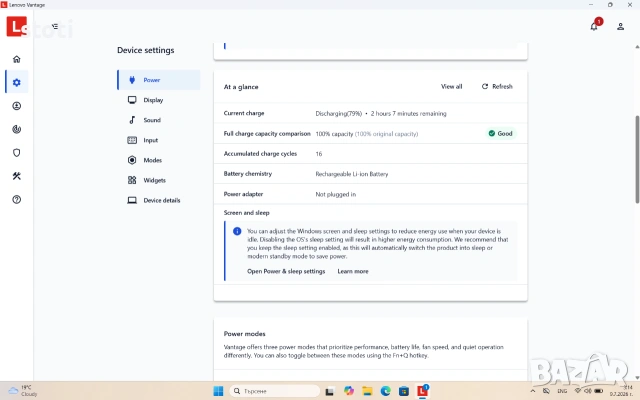This screenshot has height=400, width=640.
Task: Open the security shield icon in sidebar
Action: tap(16, 153)
